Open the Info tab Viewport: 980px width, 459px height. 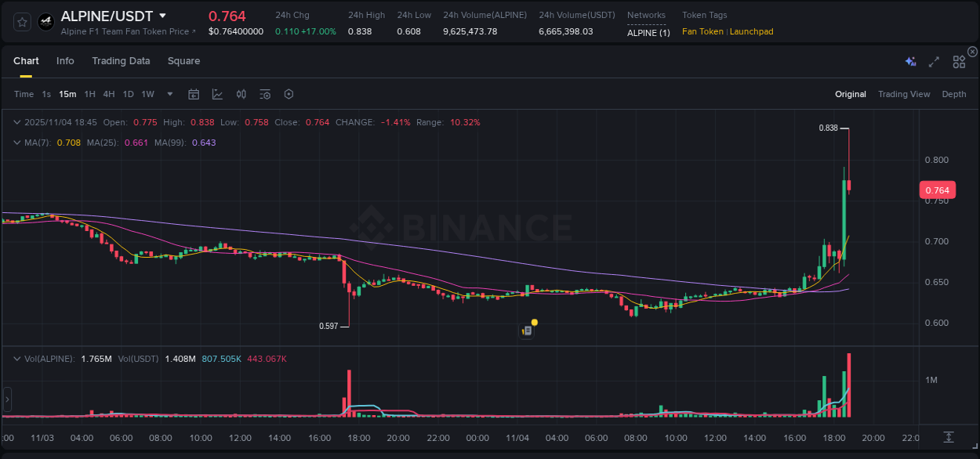[x=65, y=60]
